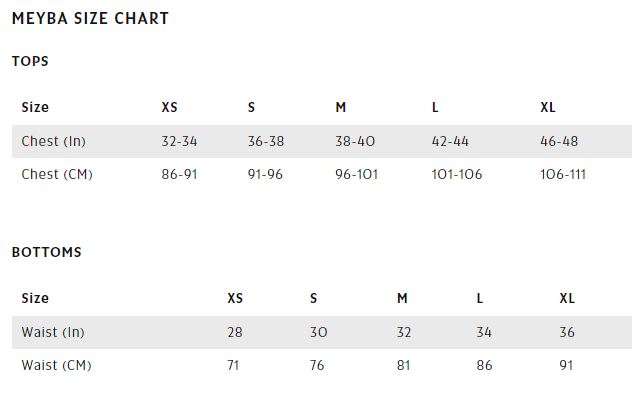Click the 46-48 chest value
The image size is (638, 408).
[559, 141]
